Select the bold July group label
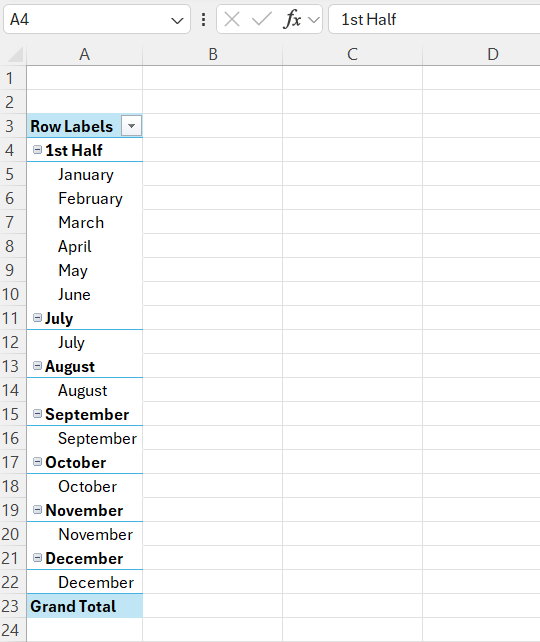The height and width of the screenshot is (642, 540). click(59, 319)
